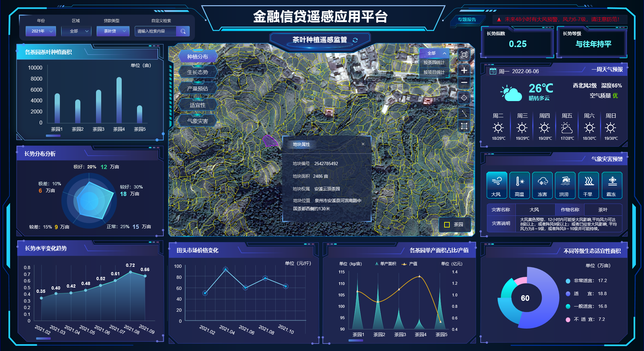Select the line distance measure tool
Screen dimensions: 644x351
coord(464,113)
